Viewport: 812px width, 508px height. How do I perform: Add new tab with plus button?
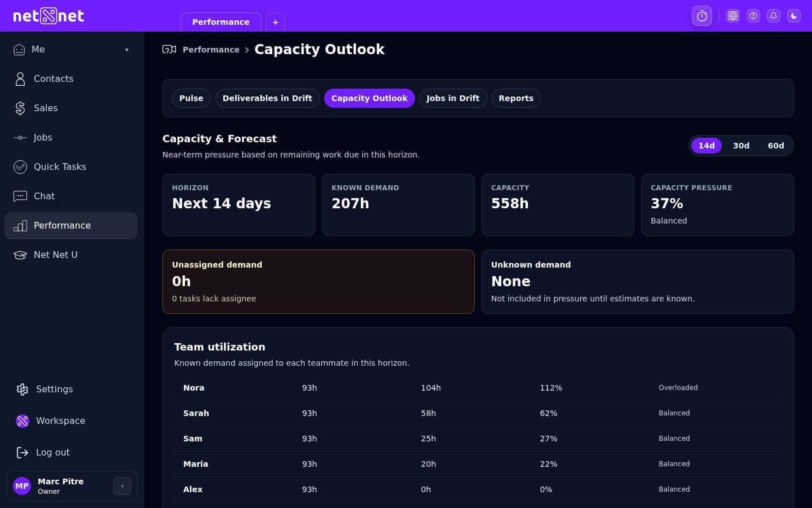(275, 23)
